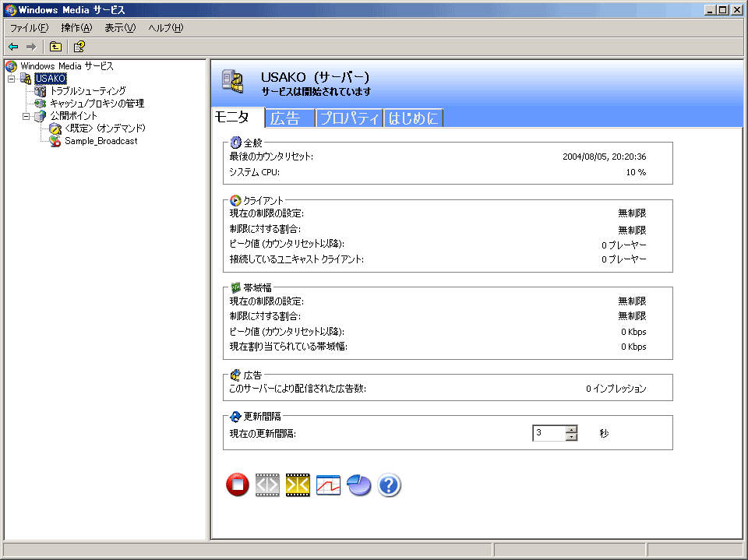Switch to the はじめに tab
This screenshot has width=748, height=560.
pos(413,118)
